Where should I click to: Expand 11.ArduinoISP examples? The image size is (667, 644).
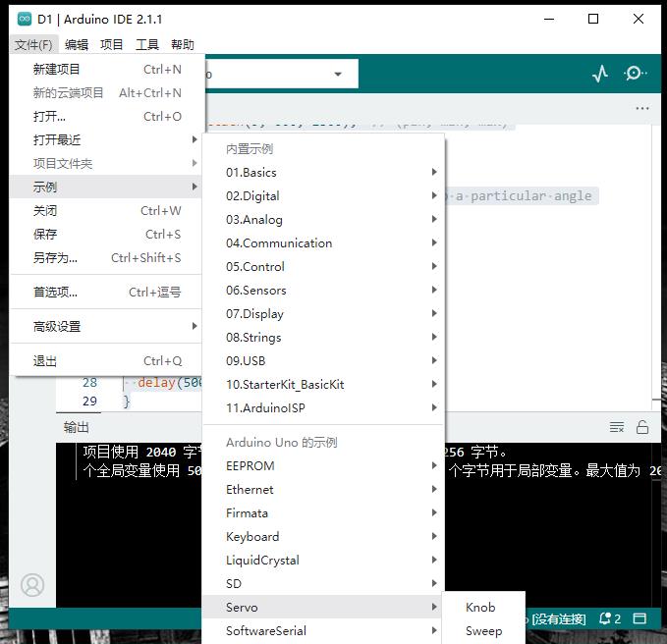click(x=323, y=408)
